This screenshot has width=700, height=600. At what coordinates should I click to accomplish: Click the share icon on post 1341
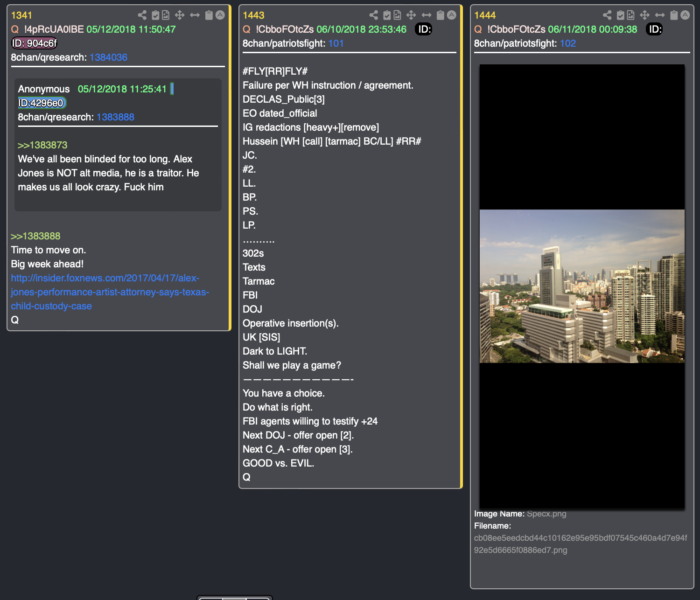point(142,15)
